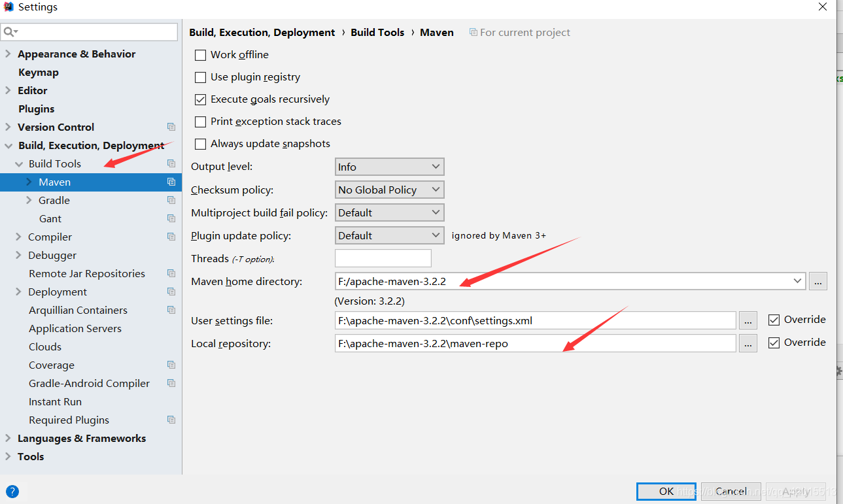The image size is (843, 504).
Task: Click the help question mark icon
Action: click(12, 492)
